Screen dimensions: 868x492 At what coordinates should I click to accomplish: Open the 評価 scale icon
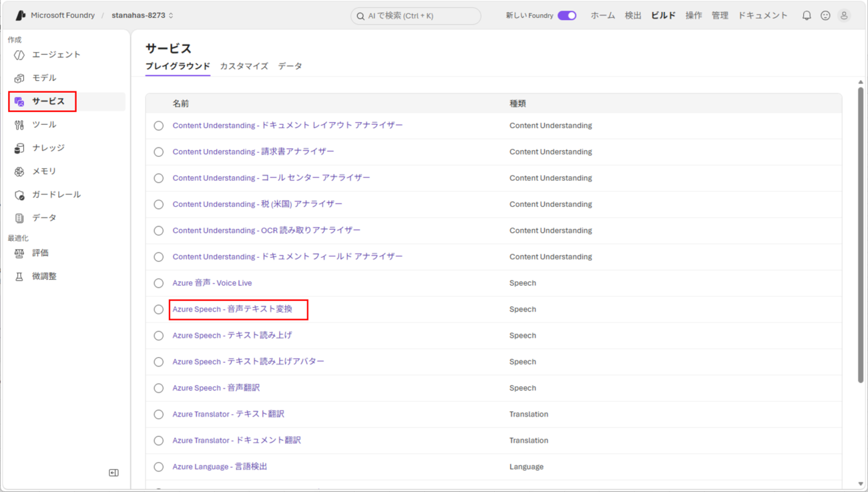coord(19,253)
